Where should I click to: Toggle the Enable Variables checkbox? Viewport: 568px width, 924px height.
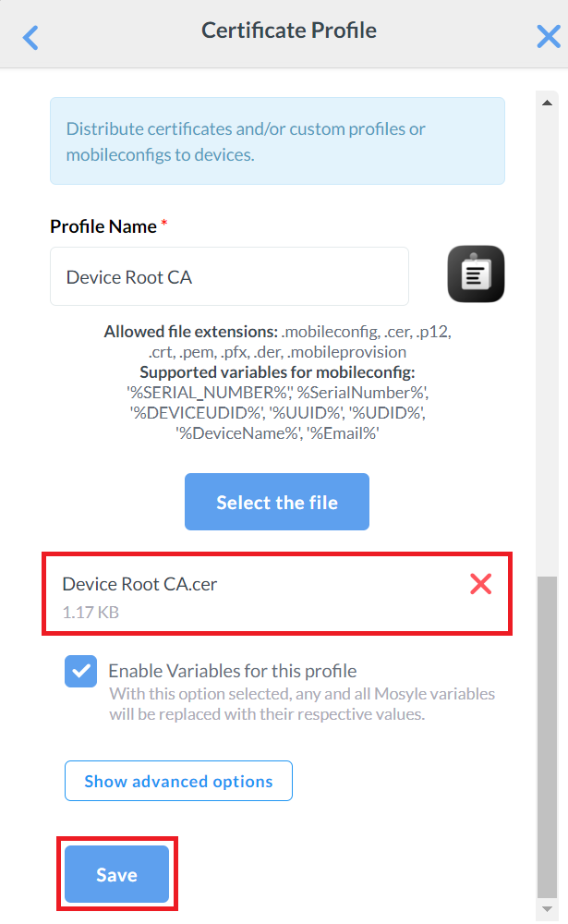[81, 671]
